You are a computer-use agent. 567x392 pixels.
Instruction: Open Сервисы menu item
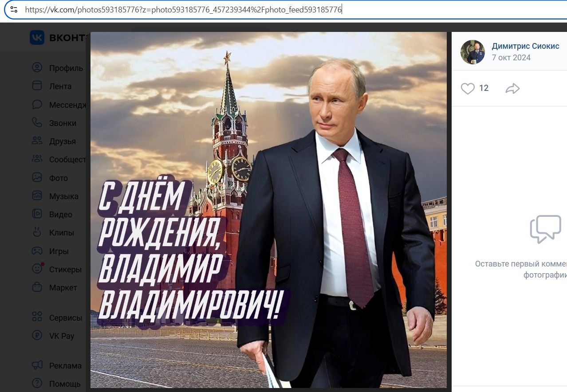pyautogui.click(x=66, y=318)
